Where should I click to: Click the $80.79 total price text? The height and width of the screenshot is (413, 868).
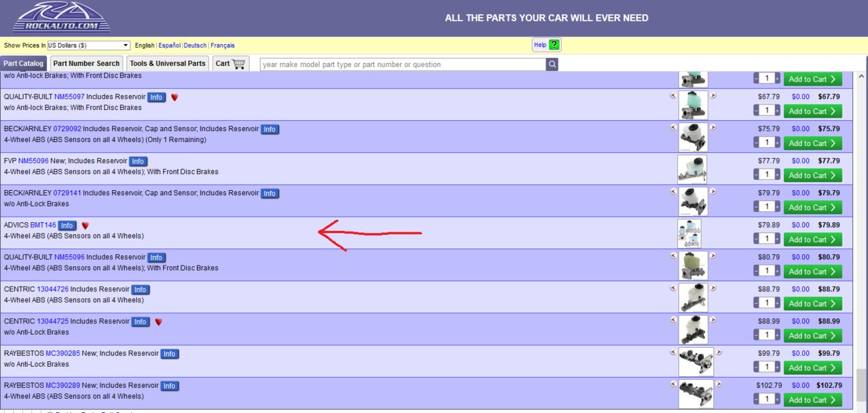829,257
